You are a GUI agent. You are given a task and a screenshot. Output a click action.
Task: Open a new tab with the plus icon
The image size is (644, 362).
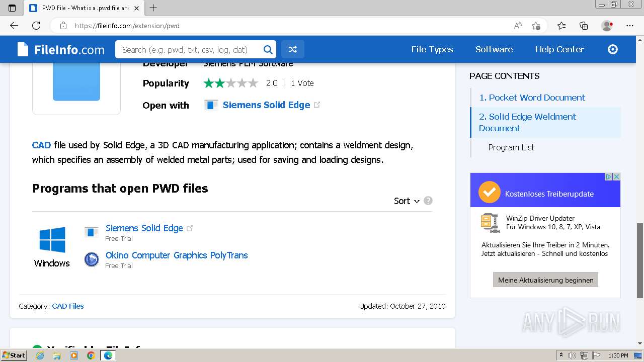click(153, 8)
